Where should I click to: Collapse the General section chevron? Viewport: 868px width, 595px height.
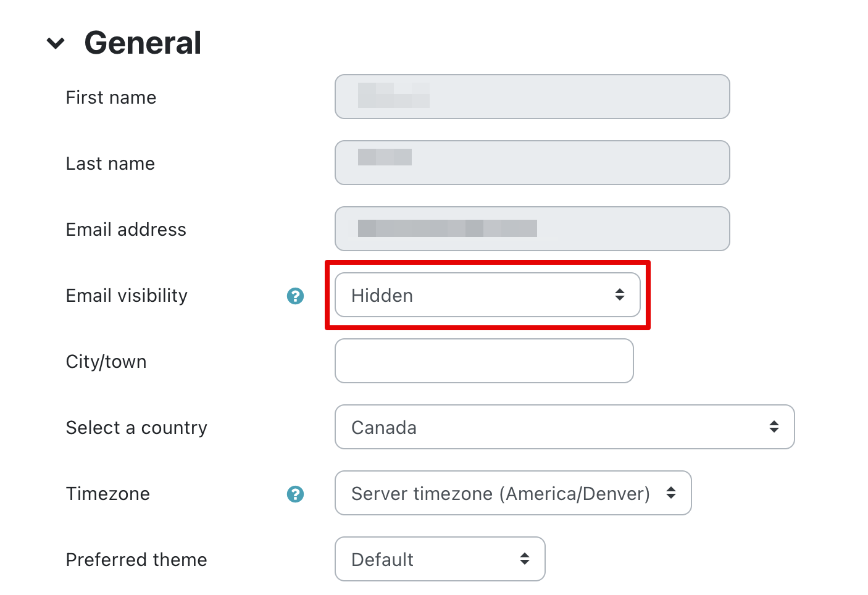pos(56,43)
